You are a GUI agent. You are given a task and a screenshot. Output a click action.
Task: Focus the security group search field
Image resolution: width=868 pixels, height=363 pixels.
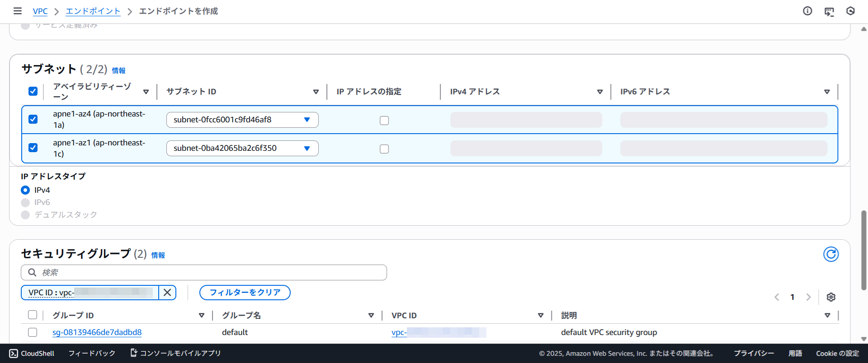[x=203, y=273]
